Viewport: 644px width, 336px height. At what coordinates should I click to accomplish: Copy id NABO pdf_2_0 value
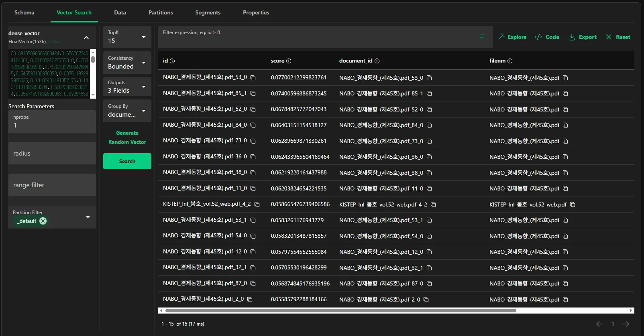click(250, 299)
